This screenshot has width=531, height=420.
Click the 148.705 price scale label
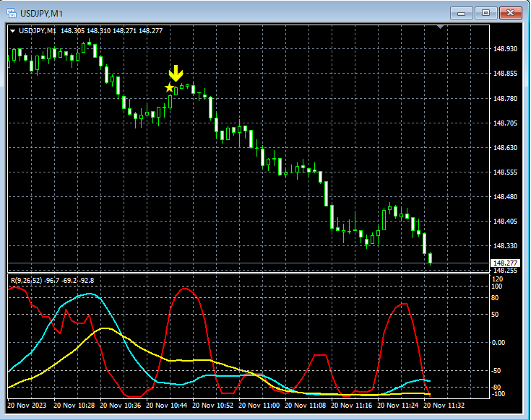point(505,123)
